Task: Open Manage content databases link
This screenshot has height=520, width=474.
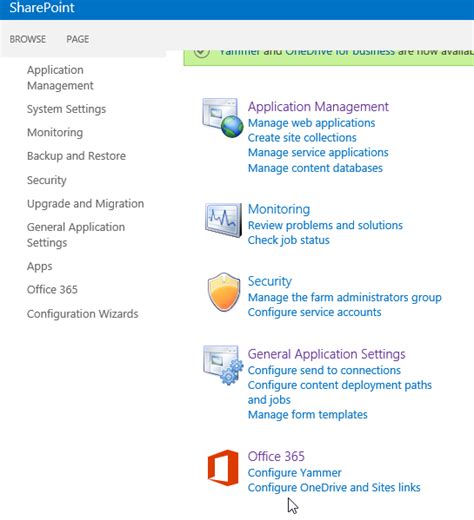Action: click(x=315, y=168)
